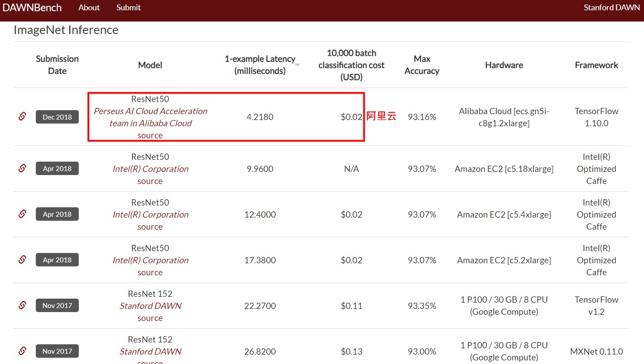Sort by 1-example Latency header

pos(260,65)
